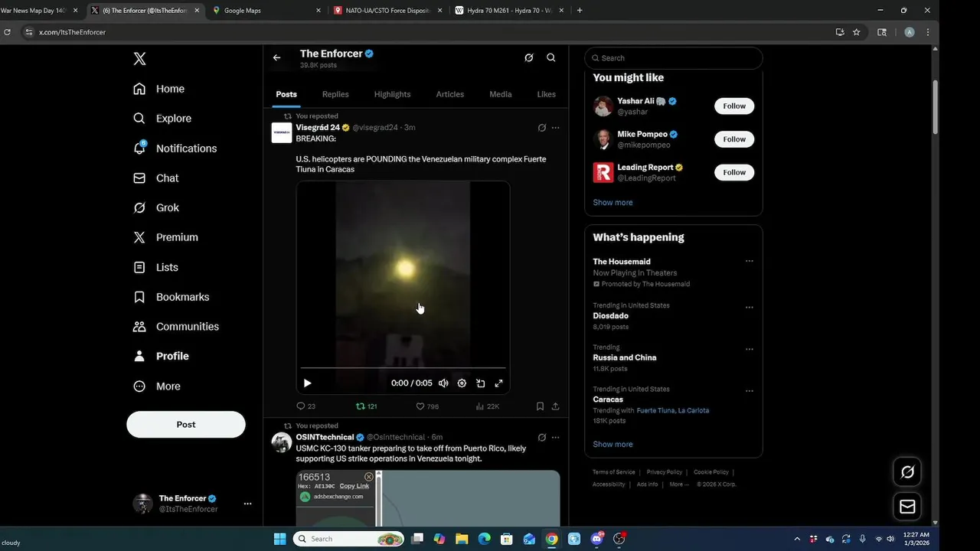Open the More menu in the sidebar

point(157,386)
